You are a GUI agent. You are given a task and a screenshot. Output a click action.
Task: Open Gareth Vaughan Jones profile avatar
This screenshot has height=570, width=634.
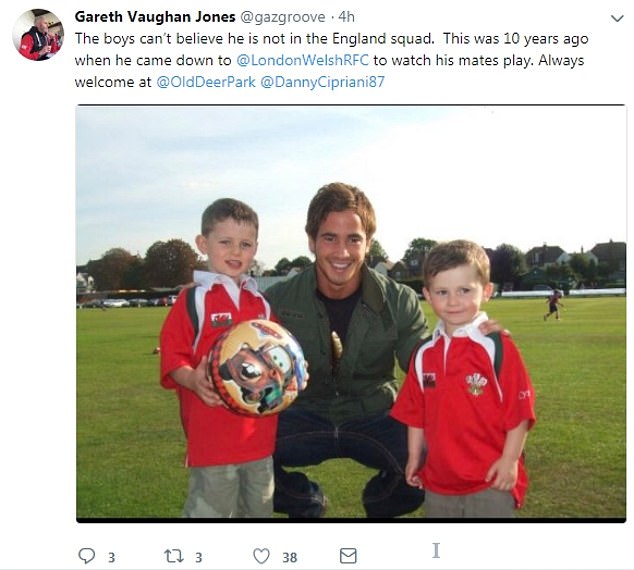pyautogui.click(x=38, y=35)
